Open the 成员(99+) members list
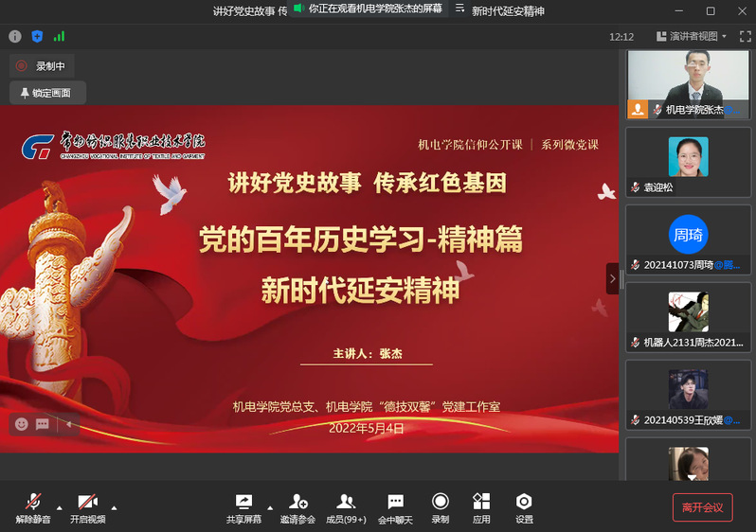The width and height of the screenshot is (756, 532). coord(346,507)
